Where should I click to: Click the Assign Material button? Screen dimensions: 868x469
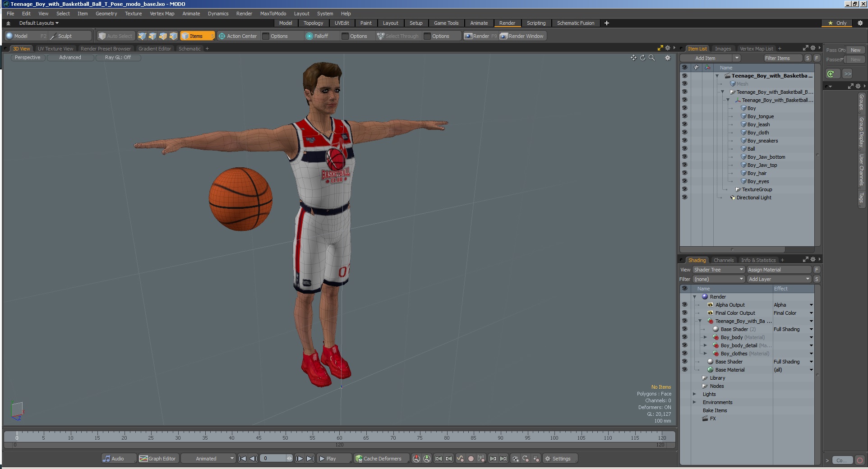[x=779, y=270]
